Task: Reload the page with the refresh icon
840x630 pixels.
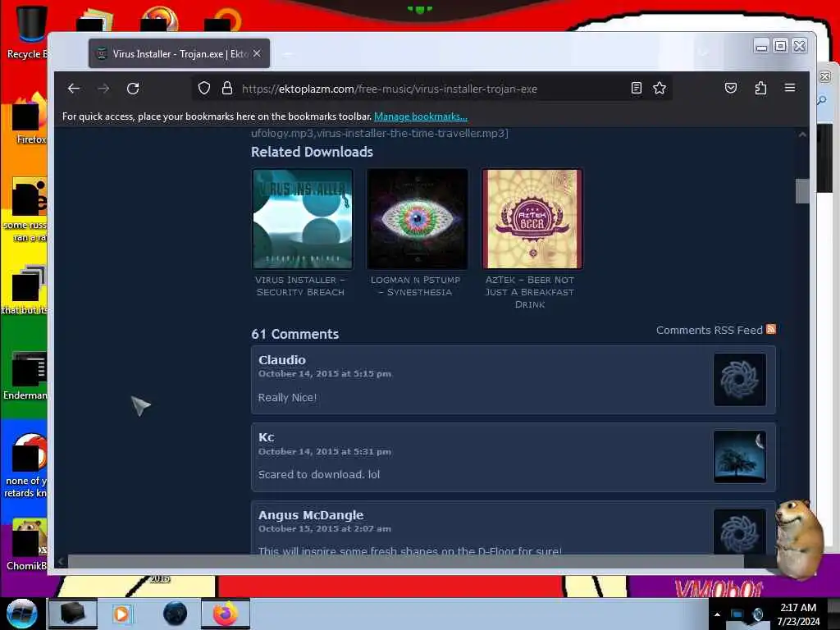Action: [x=133, y=89]
